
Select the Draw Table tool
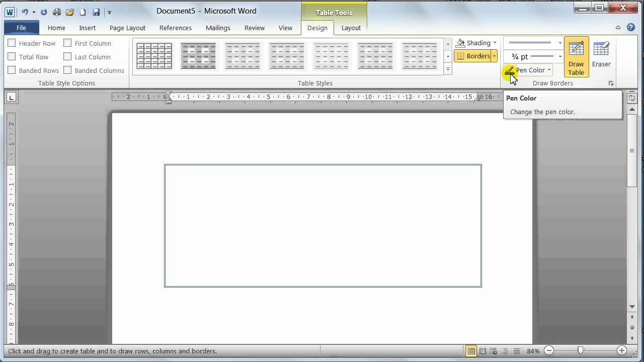pos(576,57)
